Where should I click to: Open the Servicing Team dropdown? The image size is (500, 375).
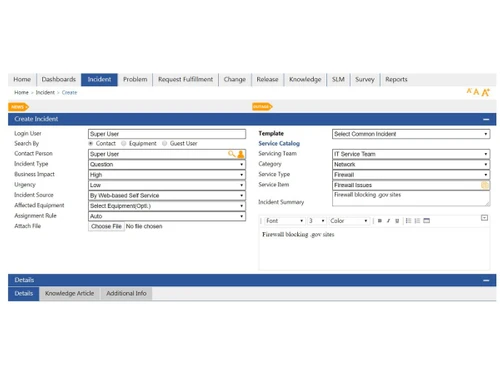[x=411, y=154]
